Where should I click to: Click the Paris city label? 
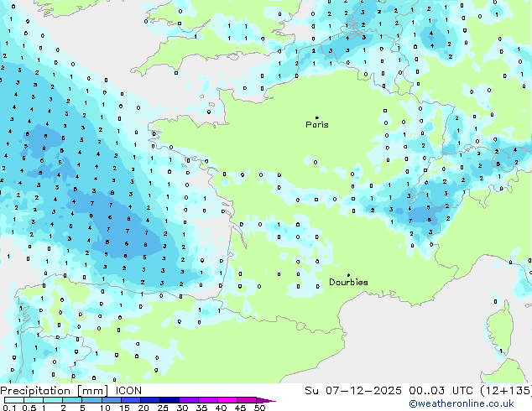click(317, 125)
